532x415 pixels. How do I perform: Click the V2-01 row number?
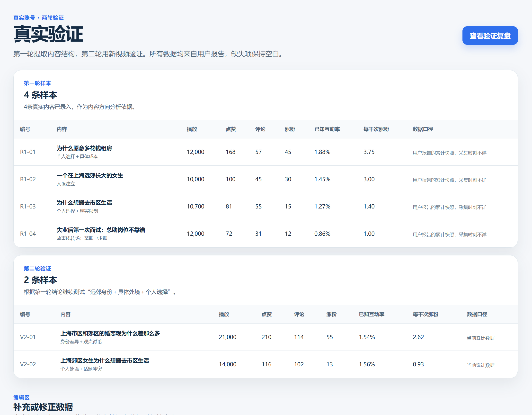pyautogui.click(x=28, y=337)
